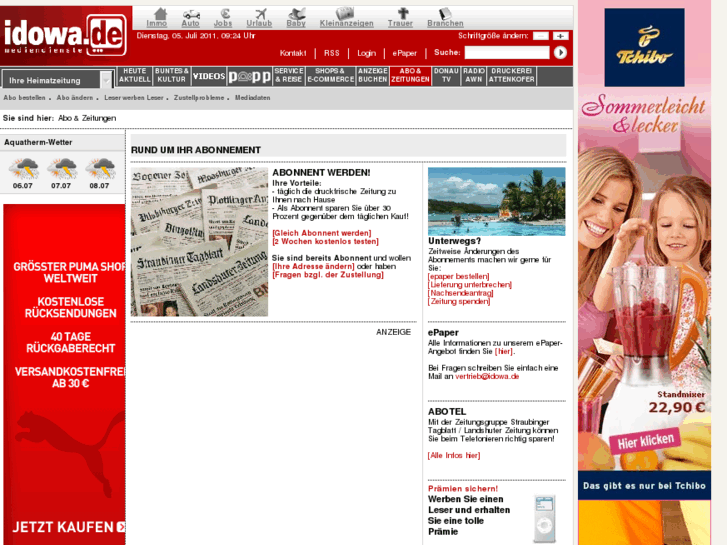Open Abo bestellen submenu link
Viewport: 727px width, 545px height.
tap(24, 98)
